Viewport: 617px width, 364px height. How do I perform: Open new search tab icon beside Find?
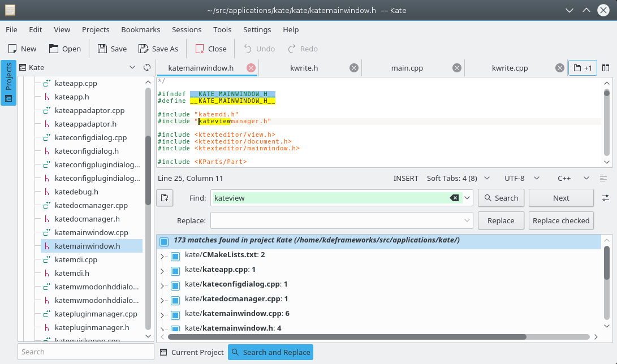[x=165, y=198]
